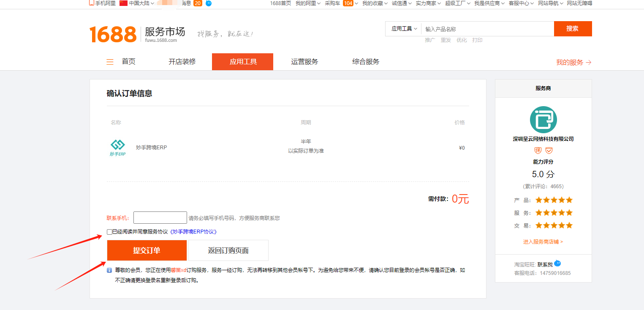This screenshot has width=644, height=310.
Task: Select the 应用工具 navigation tab
Action: click(x=243, y=62)
